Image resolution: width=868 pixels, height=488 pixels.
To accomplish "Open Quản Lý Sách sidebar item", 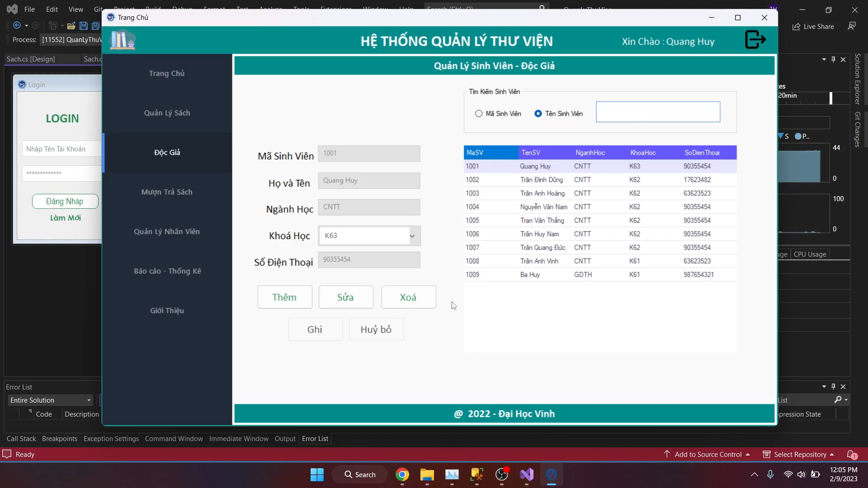I will point(167,113).
